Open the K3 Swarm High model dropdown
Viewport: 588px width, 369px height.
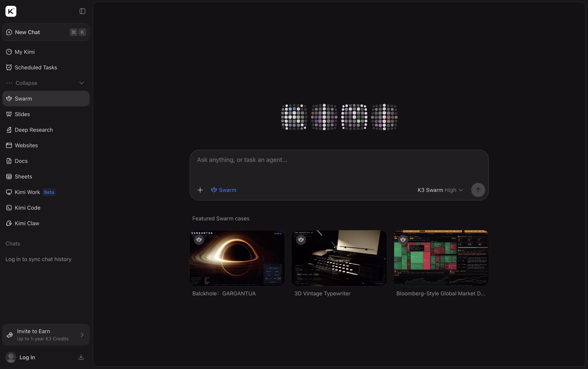(440, 190)
